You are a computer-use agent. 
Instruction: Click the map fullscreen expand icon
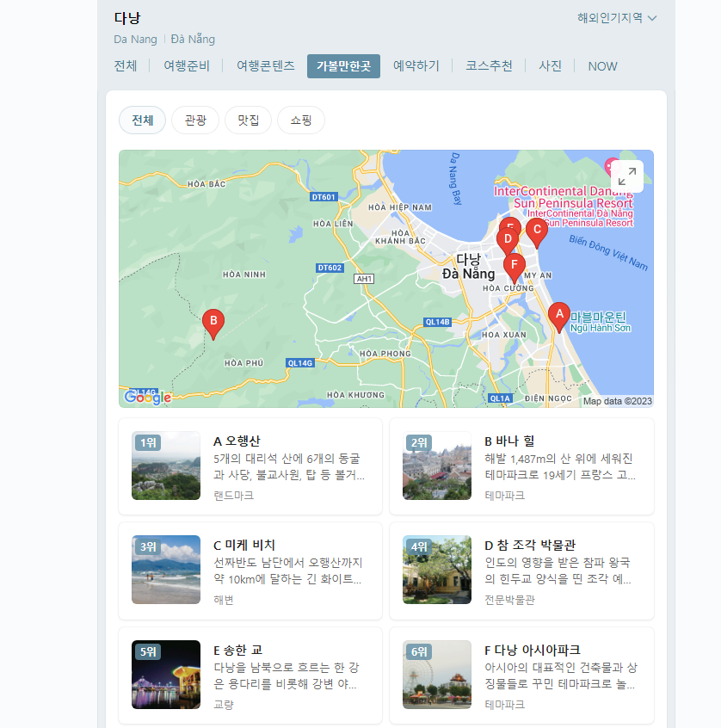[629, 176]
